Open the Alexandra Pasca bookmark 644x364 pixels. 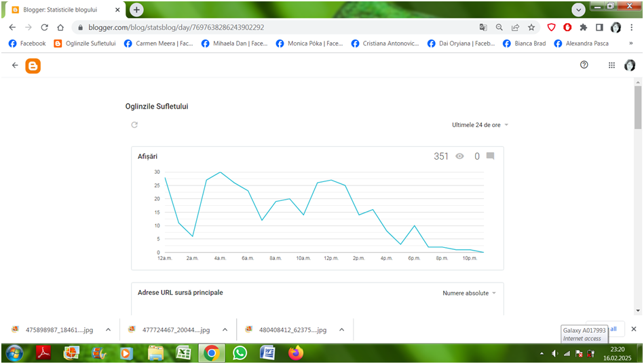[582, 43]
